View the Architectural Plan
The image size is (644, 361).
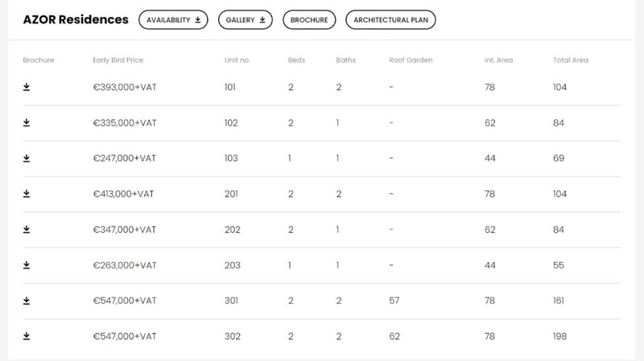coord(390,19)
